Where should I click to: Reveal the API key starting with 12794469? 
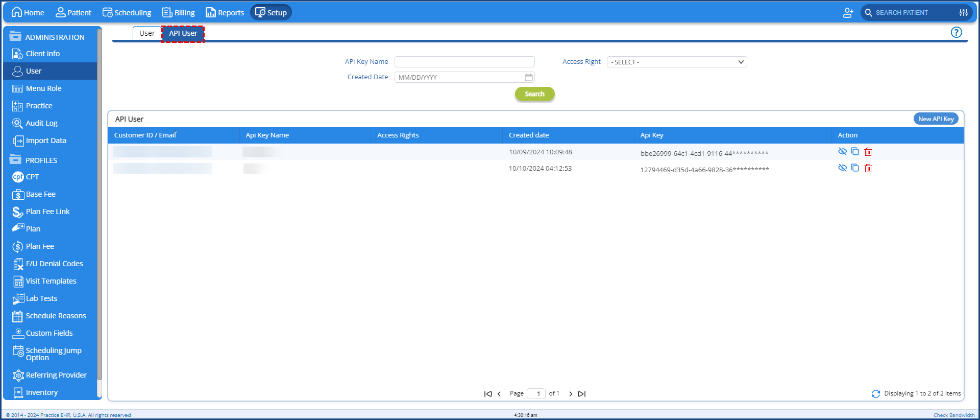point(842,168)
